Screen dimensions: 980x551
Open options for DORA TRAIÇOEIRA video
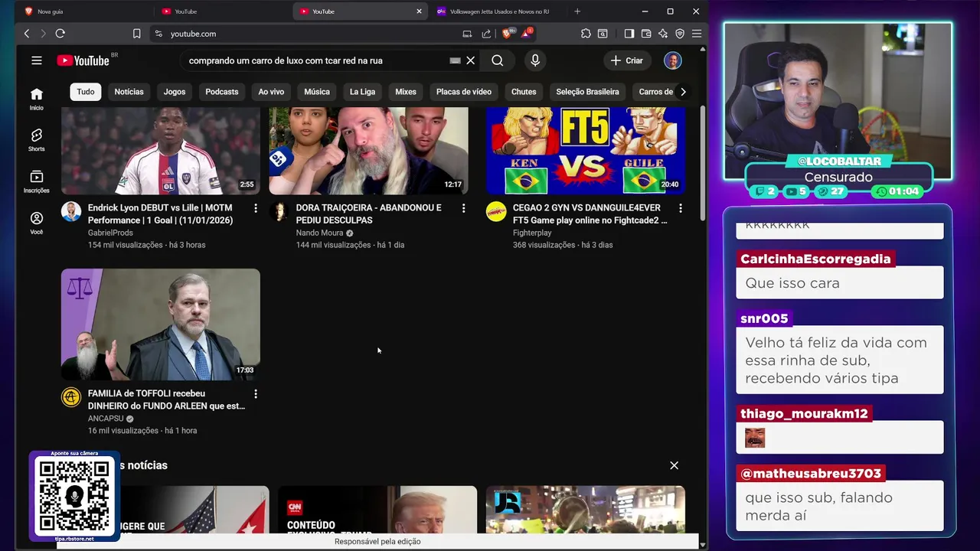tap(463, 208)
